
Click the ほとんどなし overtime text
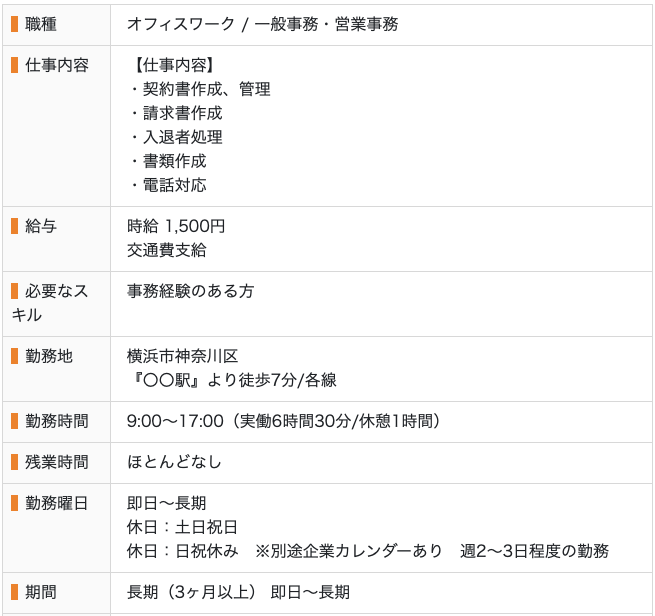coord(174,462)
